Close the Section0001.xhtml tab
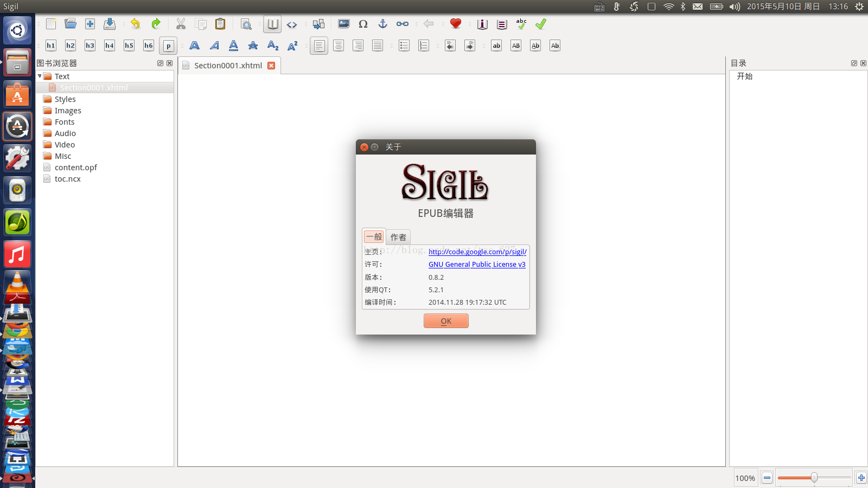This screenshot has width=868, height=488. click(271, 66)
